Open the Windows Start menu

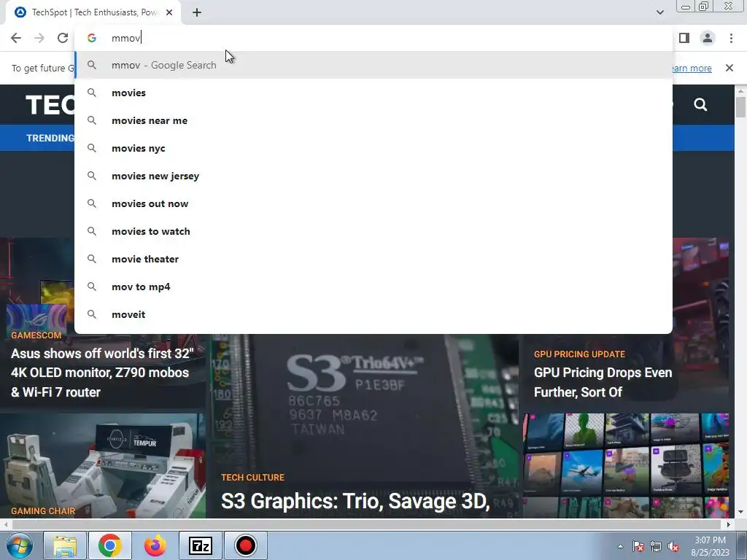(x=20, y=545)
